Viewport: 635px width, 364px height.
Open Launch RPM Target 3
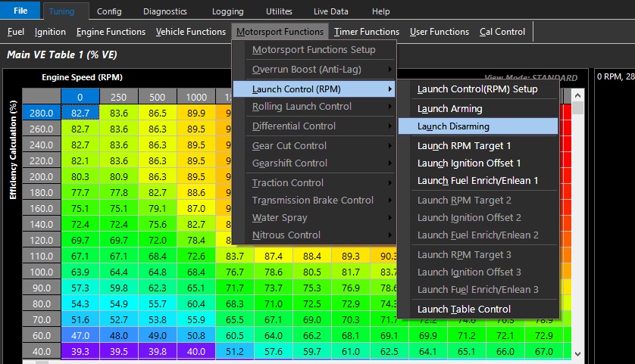point(478,255)
